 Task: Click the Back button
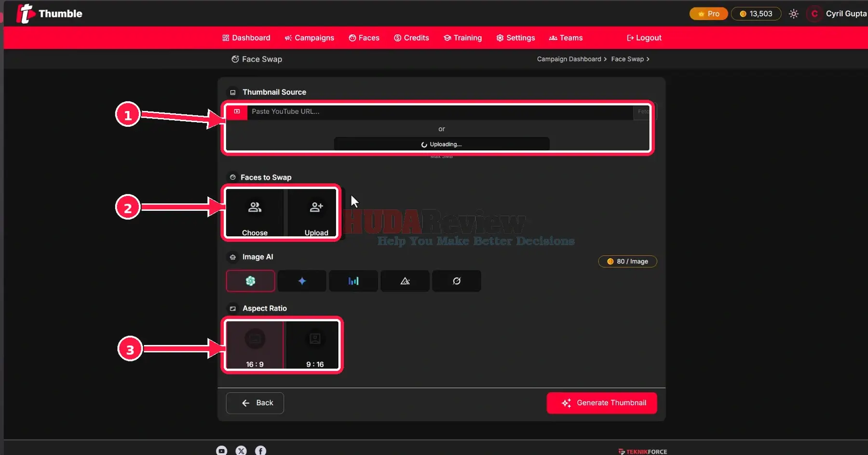click(255, 403)
